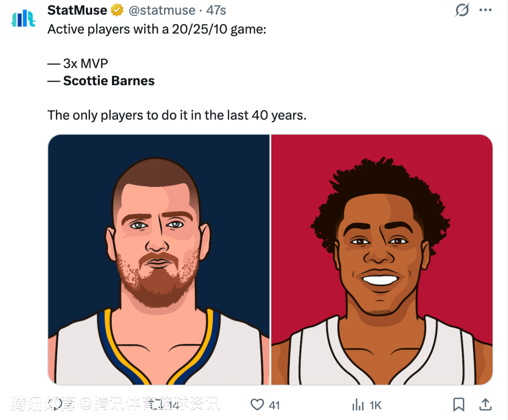Click the 41 likes count
The width and height of the screenshot is (508, 420).
[x=274, y=405]
